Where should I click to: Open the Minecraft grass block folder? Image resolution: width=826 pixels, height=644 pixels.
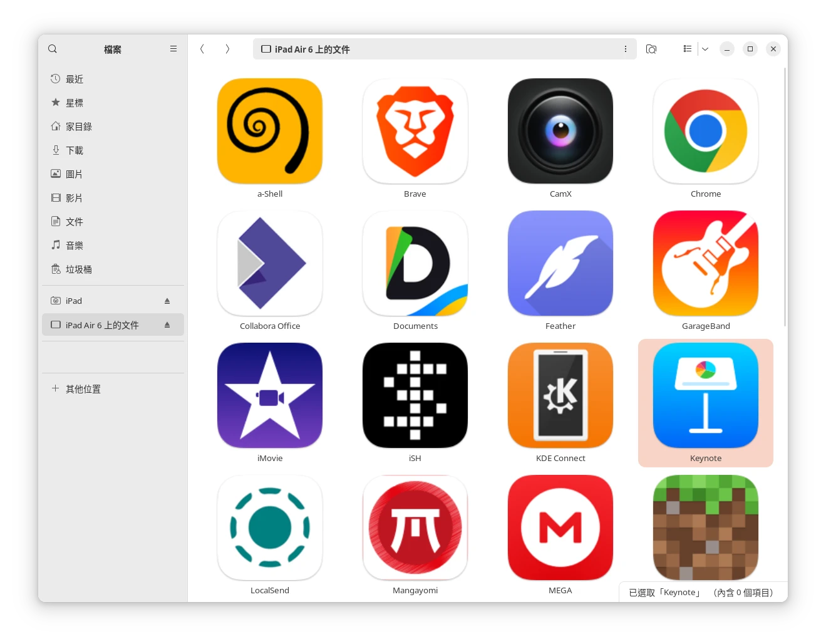click(706, 527)
